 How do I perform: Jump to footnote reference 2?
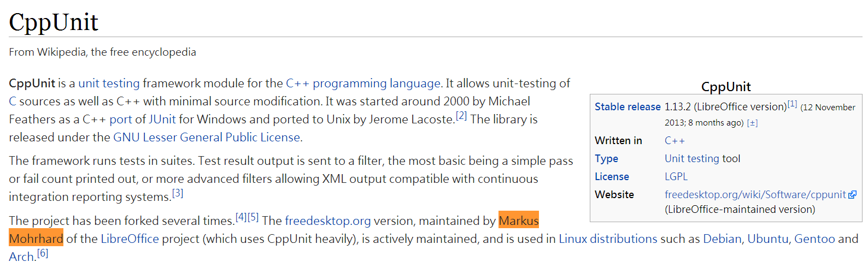(461, 116)
